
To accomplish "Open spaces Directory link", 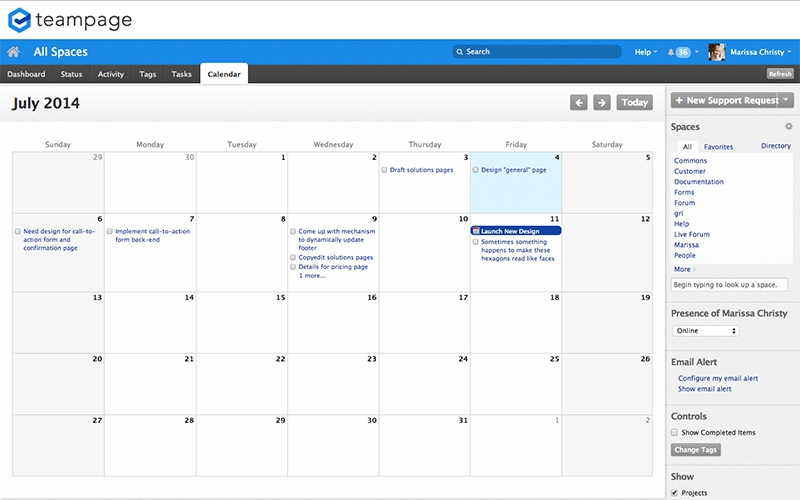I will [776, 146].
